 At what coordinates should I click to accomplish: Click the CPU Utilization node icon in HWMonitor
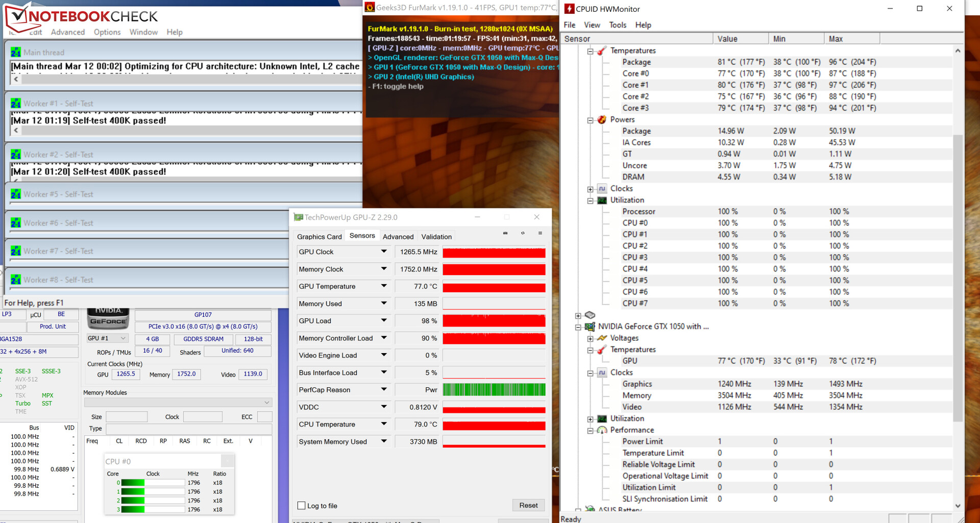tap(602, 200)
